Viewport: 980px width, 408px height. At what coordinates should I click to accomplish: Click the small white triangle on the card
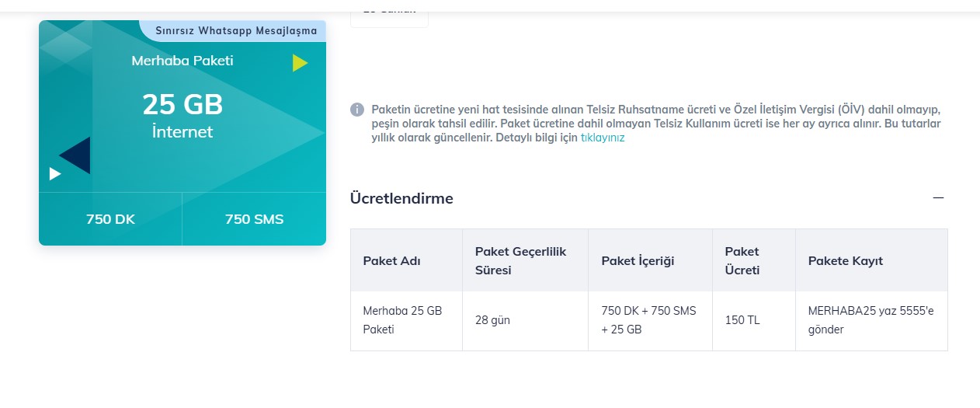(54, 173)
